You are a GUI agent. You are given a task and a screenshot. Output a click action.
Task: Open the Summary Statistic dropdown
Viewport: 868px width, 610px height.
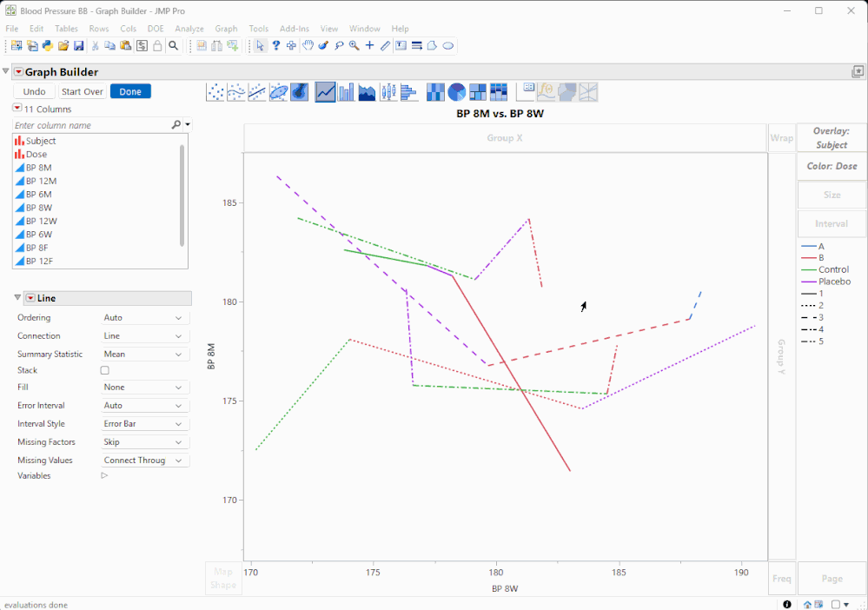pos(145,355)
